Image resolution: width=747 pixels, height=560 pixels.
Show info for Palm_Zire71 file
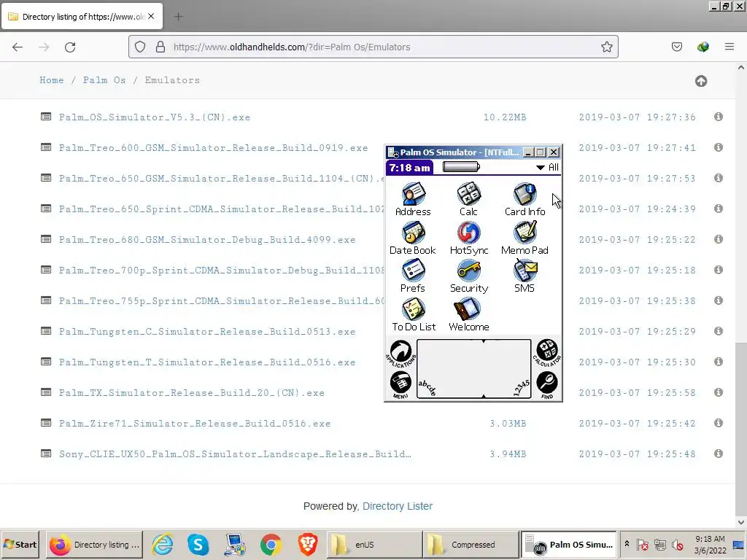tap(719, 423)
